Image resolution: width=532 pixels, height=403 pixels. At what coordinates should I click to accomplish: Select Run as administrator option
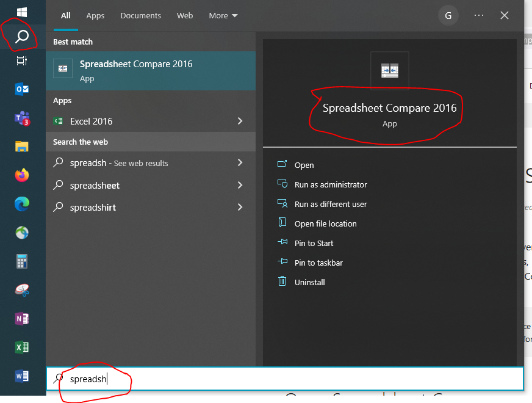click(x=331, y=184)
